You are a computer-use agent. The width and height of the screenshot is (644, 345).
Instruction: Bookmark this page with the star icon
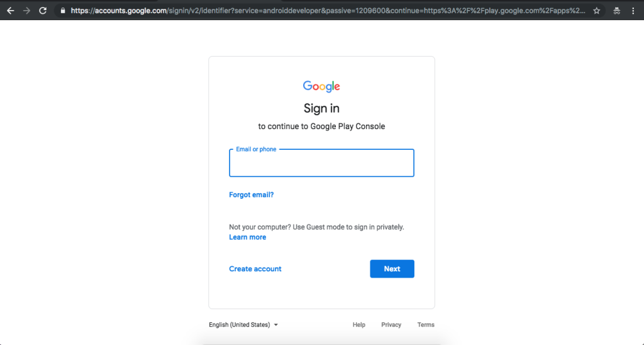point(596,11)
